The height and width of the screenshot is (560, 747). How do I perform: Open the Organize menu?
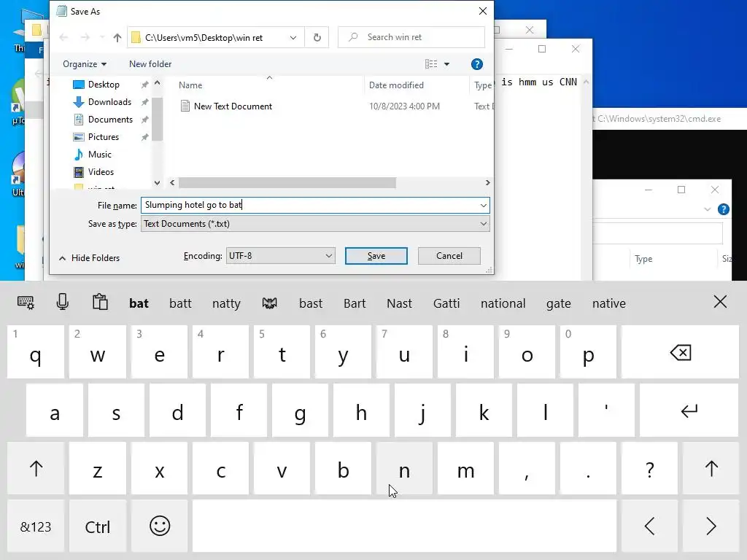coord(85,64)
